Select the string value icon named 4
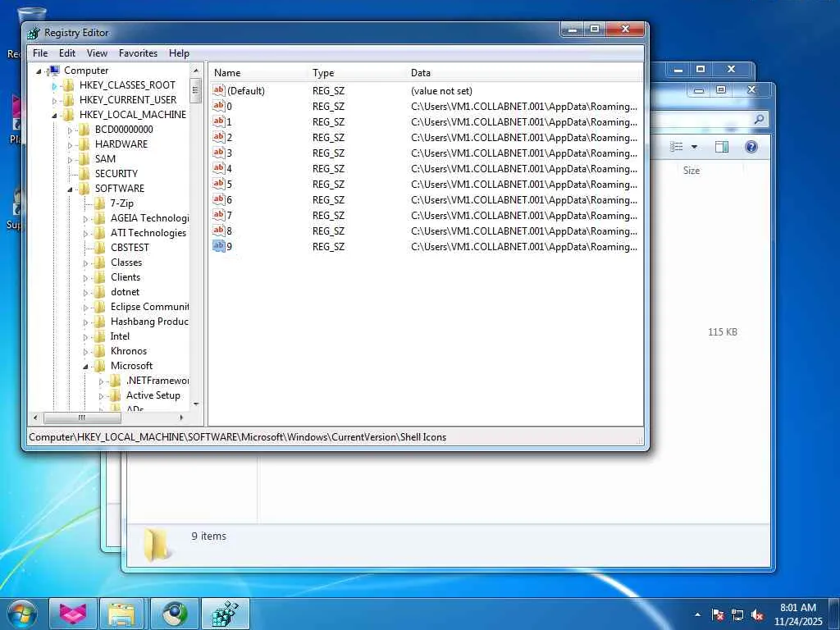Screen dimensions: 840x630 click(x=218, y=168)
